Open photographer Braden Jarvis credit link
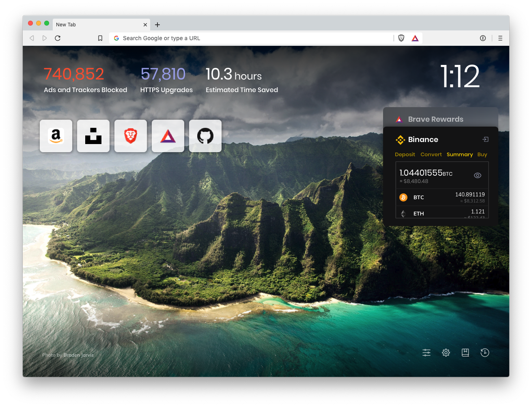The image size is (532, 407). tap(78, 355)
